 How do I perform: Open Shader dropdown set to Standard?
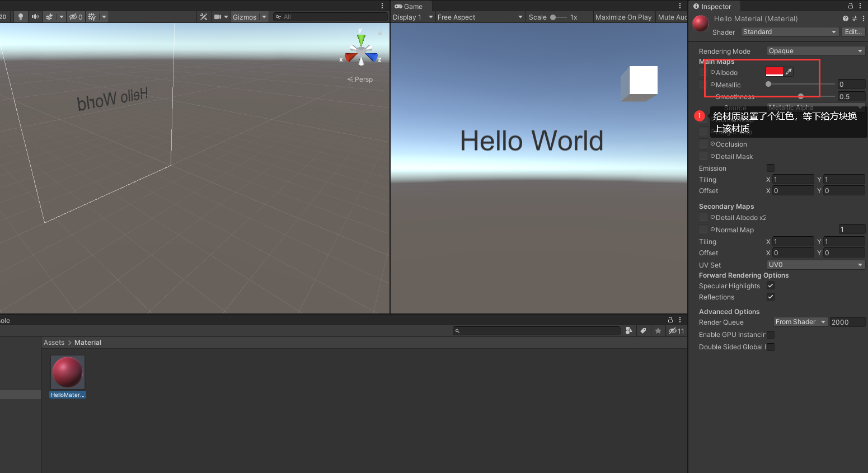[x=790, y=32]
